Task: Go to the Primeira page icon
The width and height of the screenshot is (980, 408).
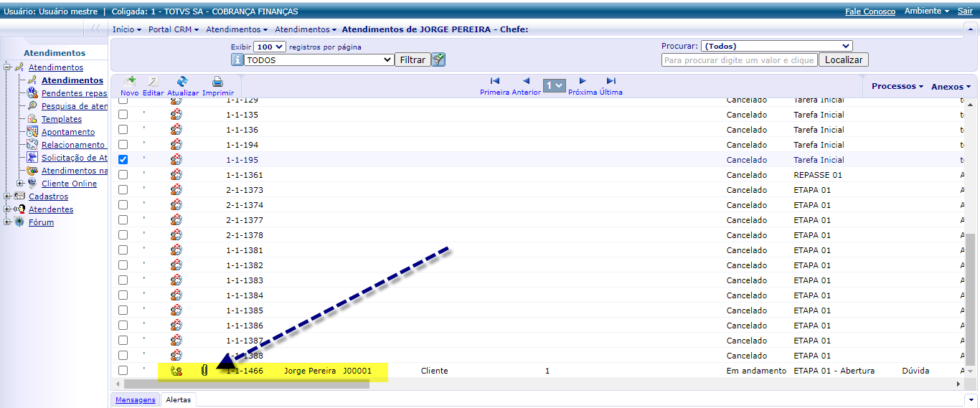Action: pyautogui.click(x=494, y=81)
